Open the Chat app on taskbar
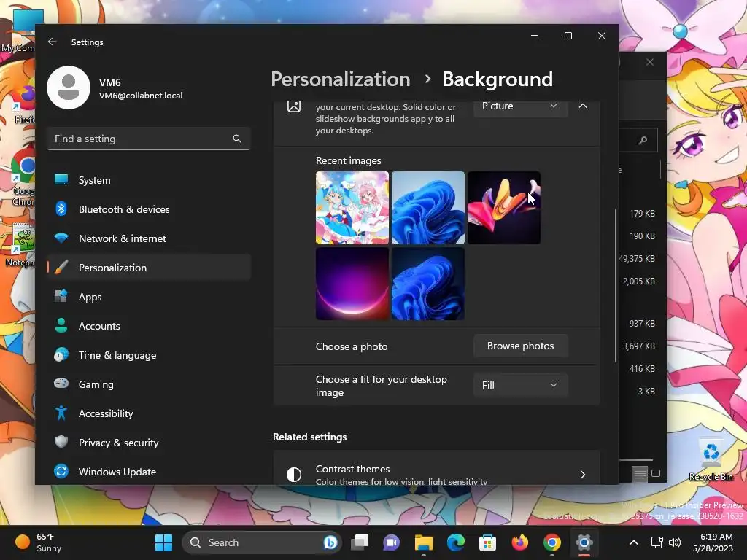This screenshot has height=560, width=747. [x=392, y=542]
